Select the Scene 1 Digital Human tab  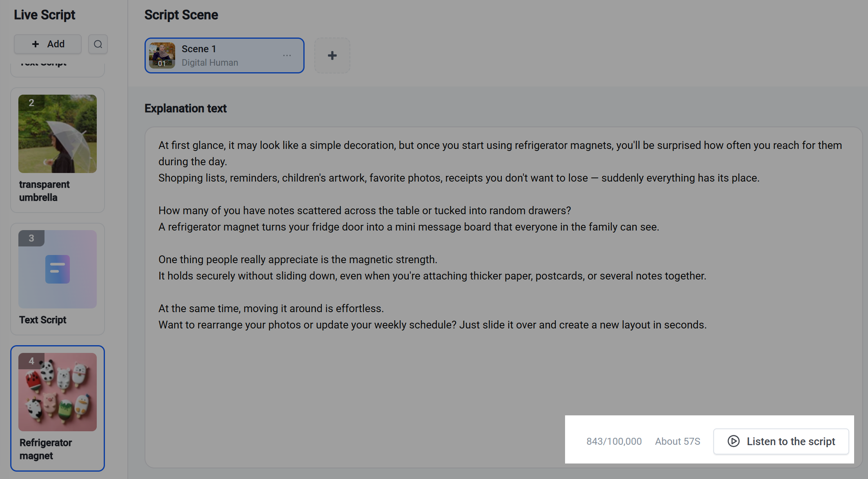click(x=225, y=55)
